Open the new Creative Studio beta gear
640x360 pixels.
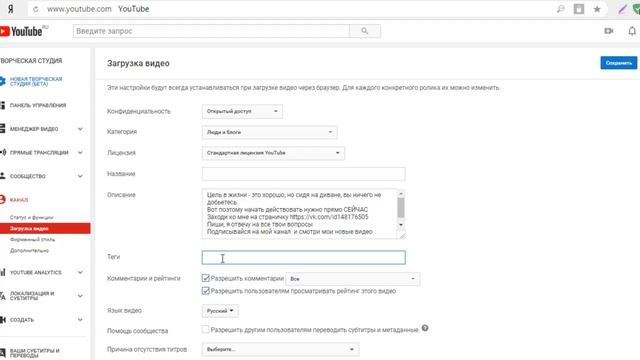pyautogui.click(x=3, y=81)
